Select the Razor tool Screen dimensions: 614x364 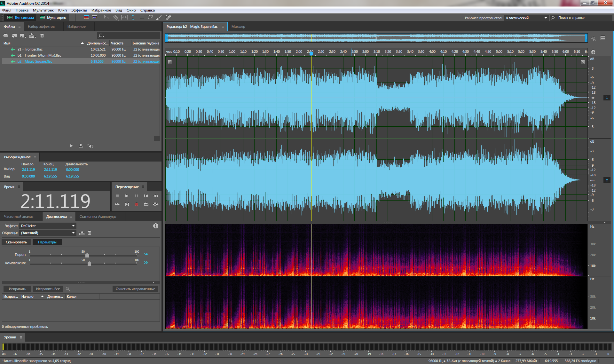coord(116,17)
